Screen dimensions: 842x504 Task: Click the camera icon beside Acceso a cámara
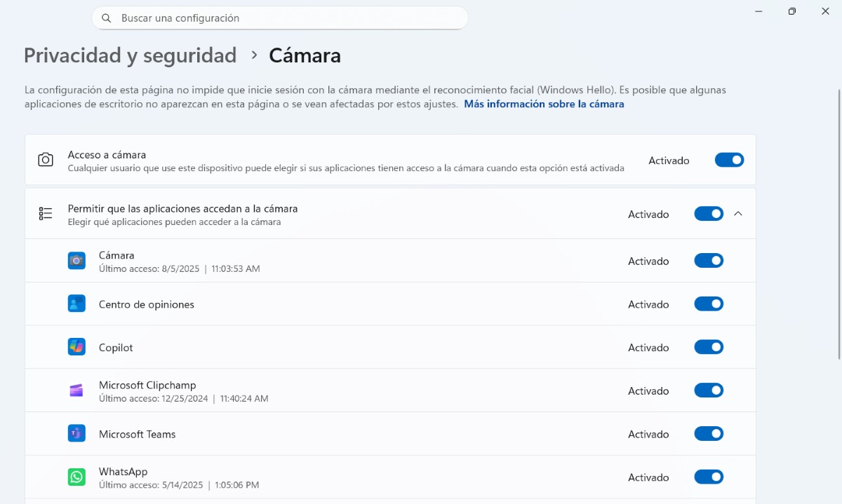(x=46, y=160)
